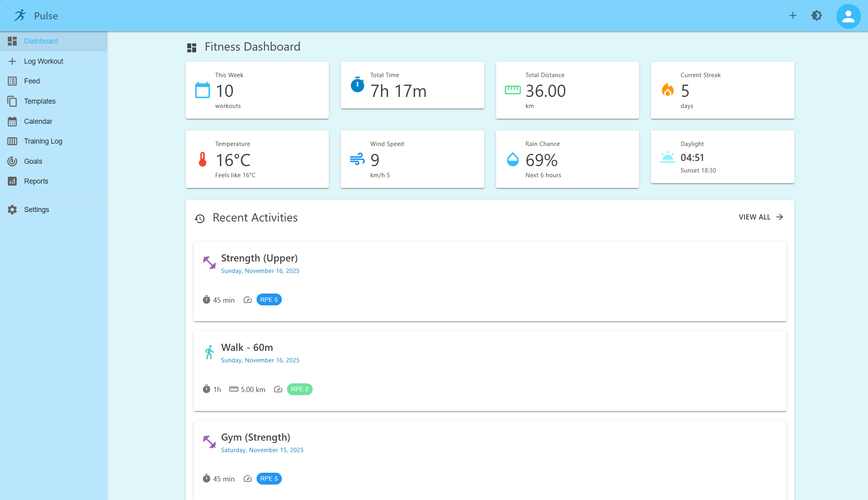This screenshot has width=868, height=500.
Task: Open the Reports section
Action: click(x=36, y=181)
